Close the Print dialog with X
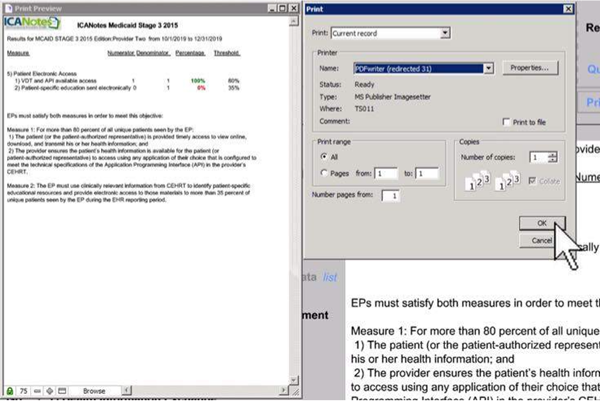 click(x=568, y=9)
